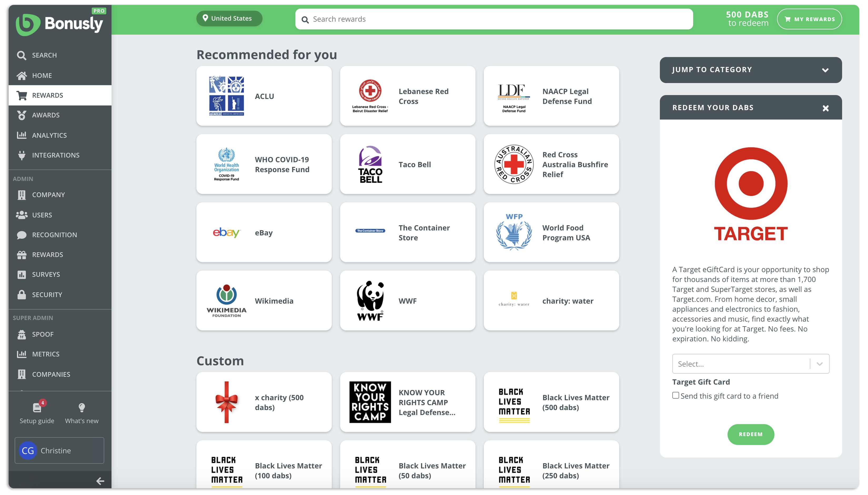Open Home in the sidebar menu
868x495 pixels.
coord(42,75)
